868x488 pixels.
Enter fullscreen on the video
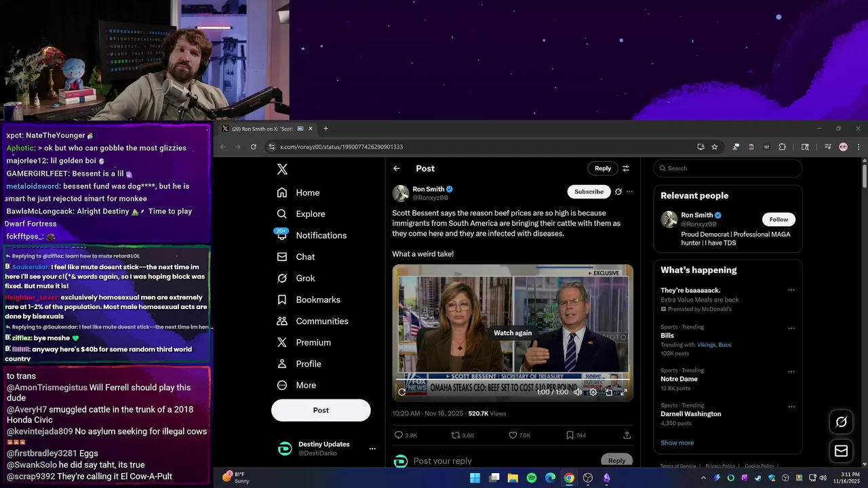624,392
